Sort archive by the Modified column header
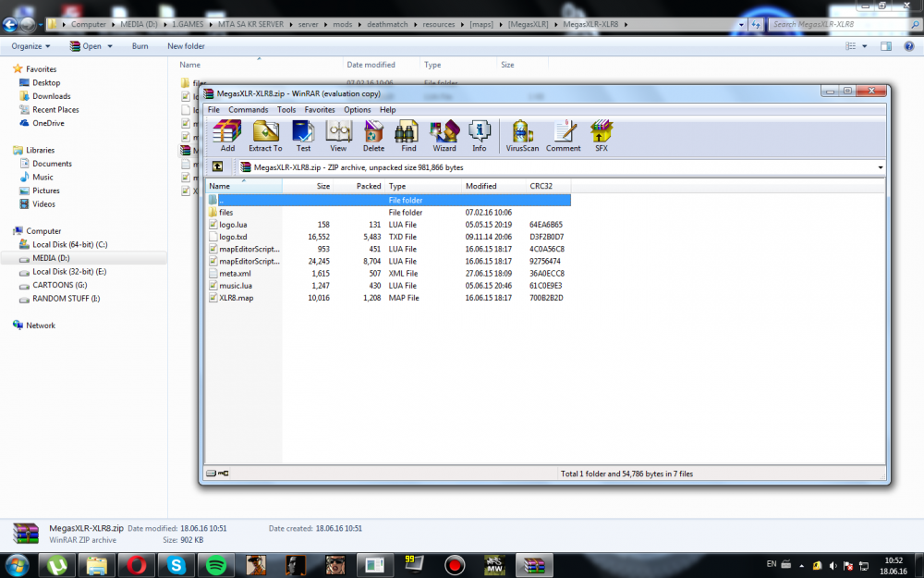924x578 pixels. click(x=493, y=186)
